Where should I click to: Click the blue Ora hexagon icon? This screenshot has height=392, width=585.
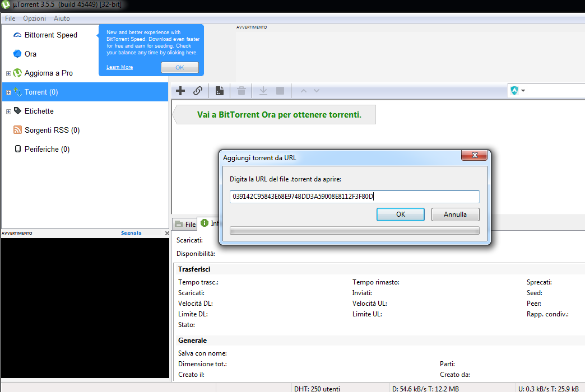(x=17, y=54)
